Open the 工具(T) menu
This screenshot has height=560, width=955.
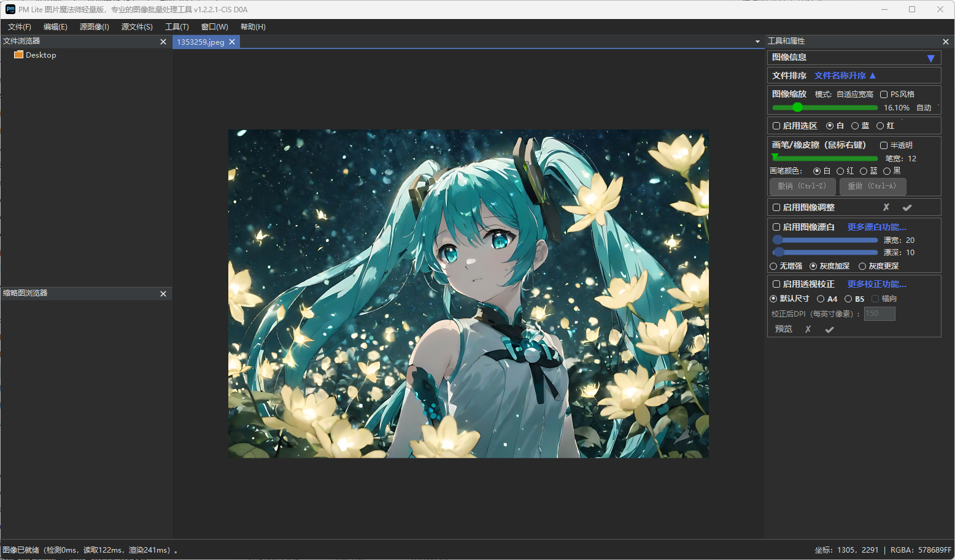pos(177,27)
